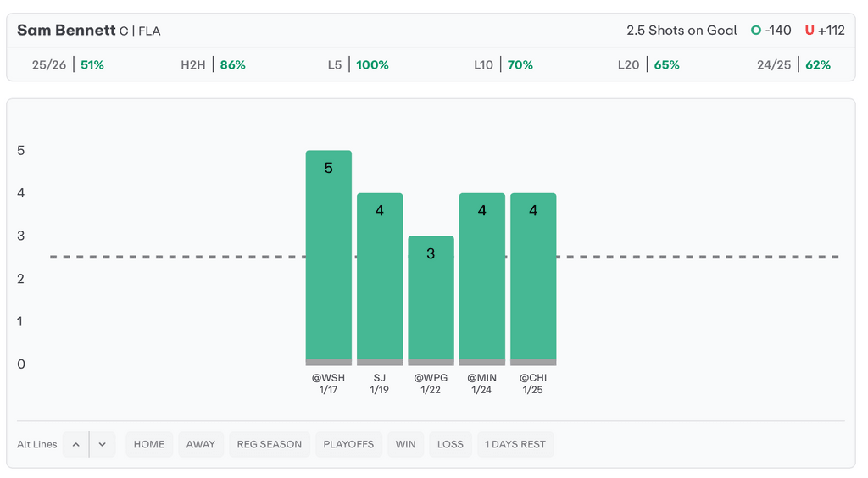868x478 pixels.
Task: Select the H2H 86% stat
Action: point(213,64)
